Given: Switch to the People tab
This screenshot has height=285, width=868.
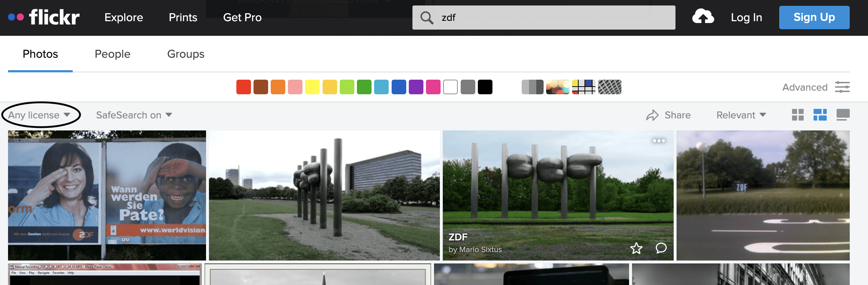Looking at the screenshot, I should 113,54.
